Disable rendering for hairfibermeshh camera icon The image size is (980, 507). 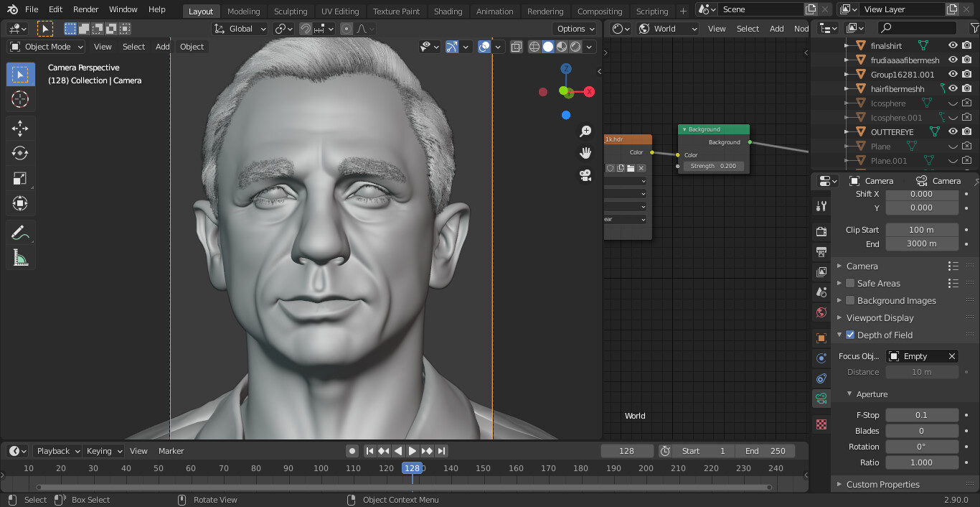[x=967, y=88]
